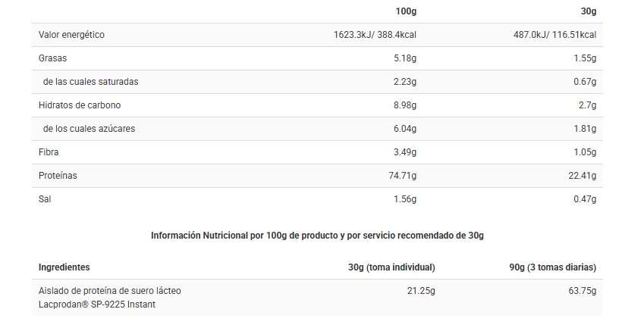Screen dimensions: 644x328
Task: Click the 487.0kJ/ 116.51kcal value
Action: tap(554, 35)
